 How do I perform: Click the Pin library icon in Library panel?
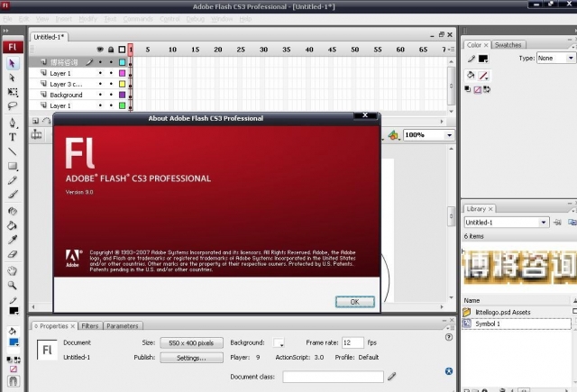pyautogui.click(x=557, y=222)
